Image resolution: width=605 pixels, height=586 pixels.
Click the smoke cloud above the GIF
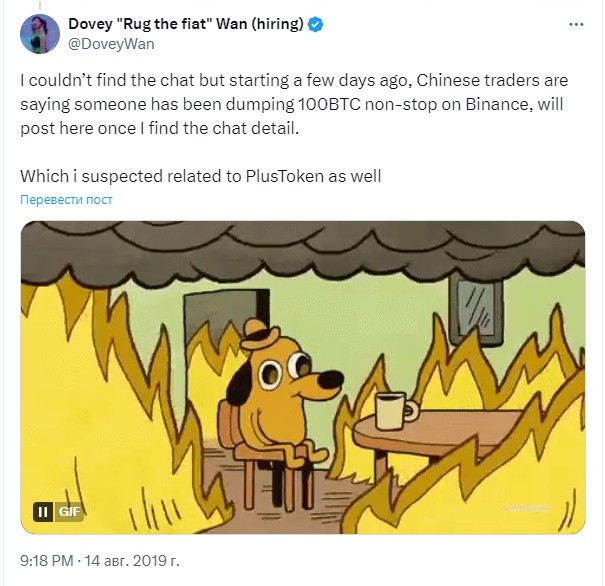(303, 251)
